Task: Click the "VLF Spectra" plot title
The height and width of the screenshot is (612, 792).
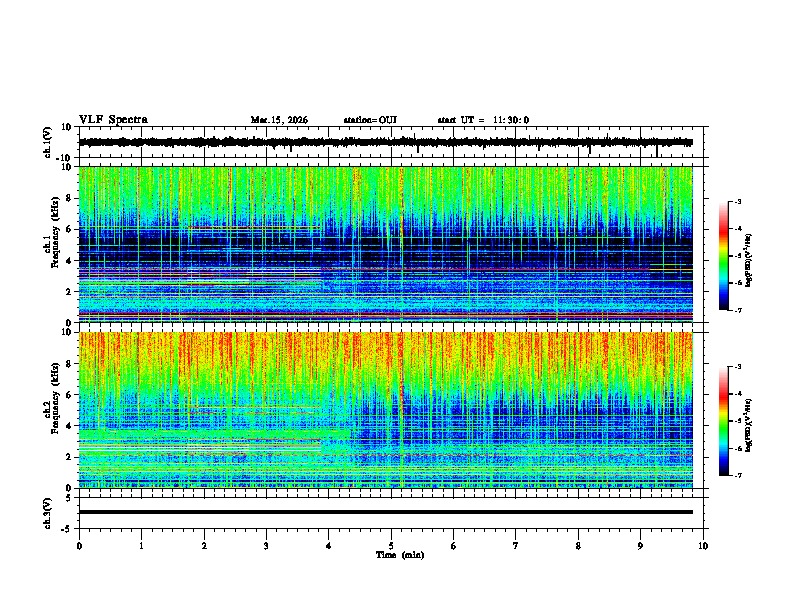Action: click(113, 119)
